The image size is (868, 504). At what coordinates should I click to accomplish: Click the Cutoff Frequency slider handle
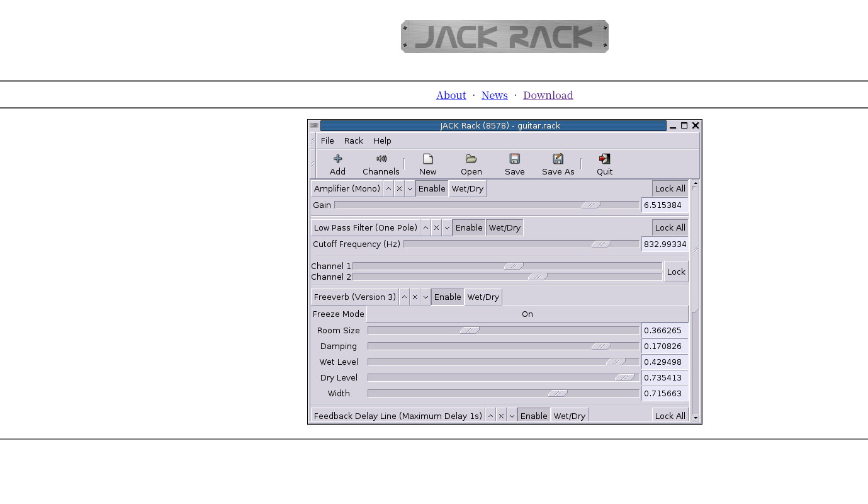click(601, 244)
